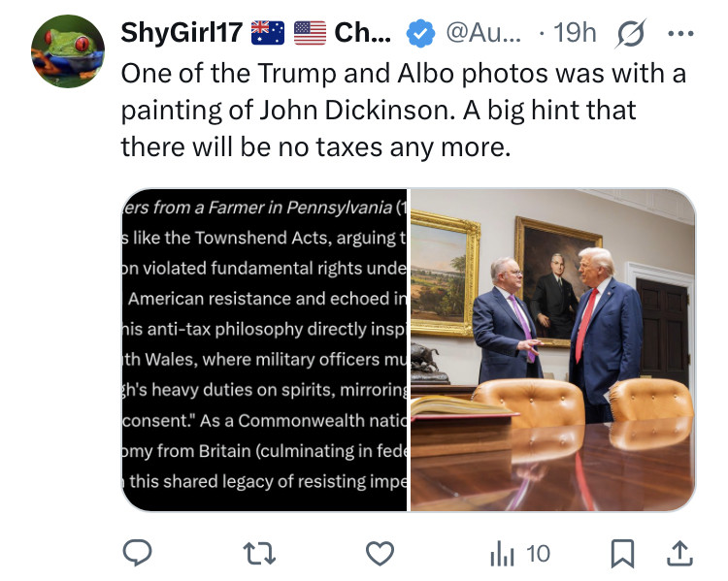Click the tweet text about John Dickinson
The image size is (728, 581).
click(403, 111)
